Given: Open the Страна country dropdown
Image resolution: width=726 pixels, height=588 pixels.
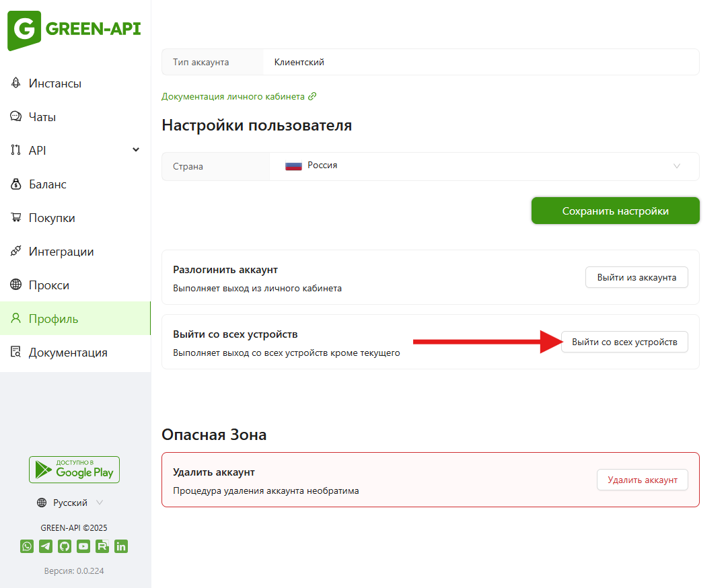Looking at the screenshot, I should [x=484, y=166].
